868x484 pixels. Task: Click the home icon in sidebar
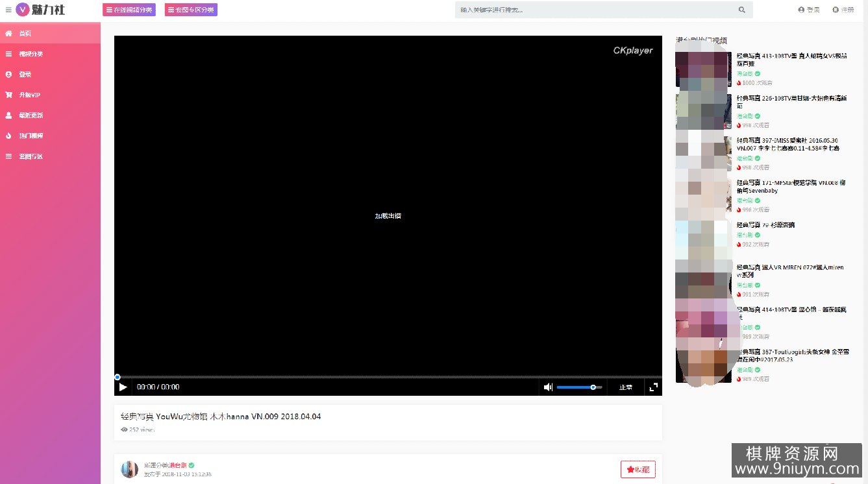(x=8, y=33)
